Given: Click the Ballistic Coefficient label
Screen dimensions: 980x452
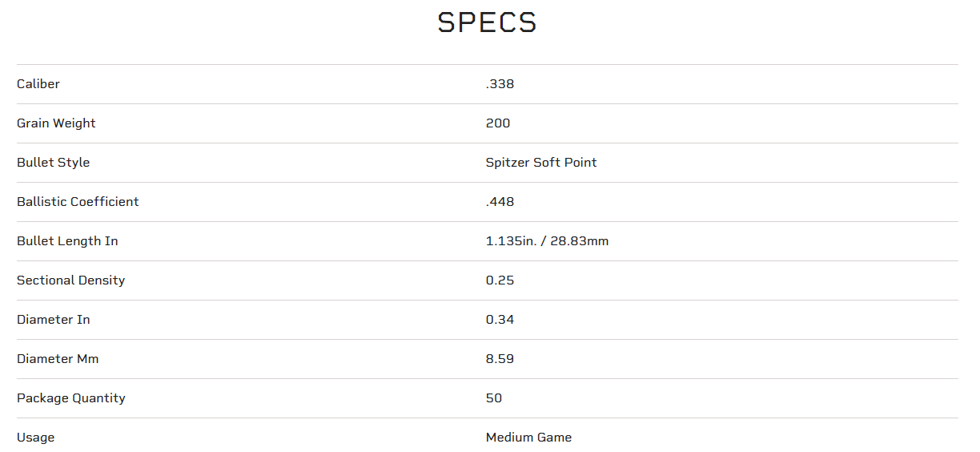Looking at the screenshot, I should pyautogui.click(x=78, y=202).
